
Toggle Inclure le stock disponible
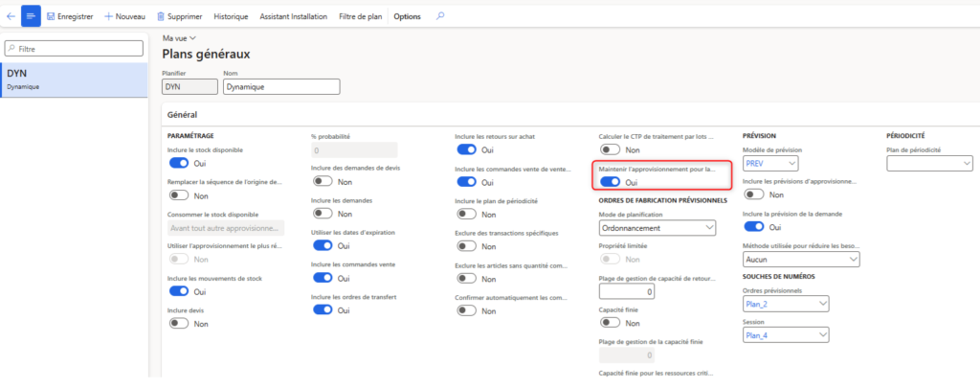tap(179, 163)
